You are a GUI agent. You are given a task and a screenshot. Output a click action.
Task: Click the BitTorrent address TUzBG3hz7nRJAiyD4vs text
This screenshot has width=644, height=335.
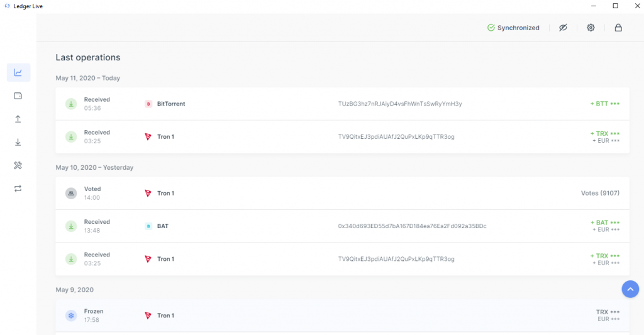400,104
